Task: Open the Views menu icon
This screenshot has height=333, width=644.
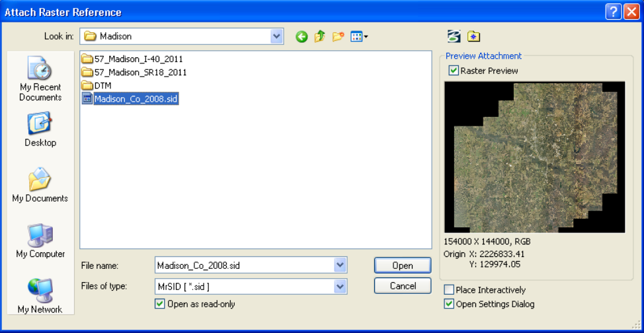Action: pyautogui.click(x=359, y=37)
